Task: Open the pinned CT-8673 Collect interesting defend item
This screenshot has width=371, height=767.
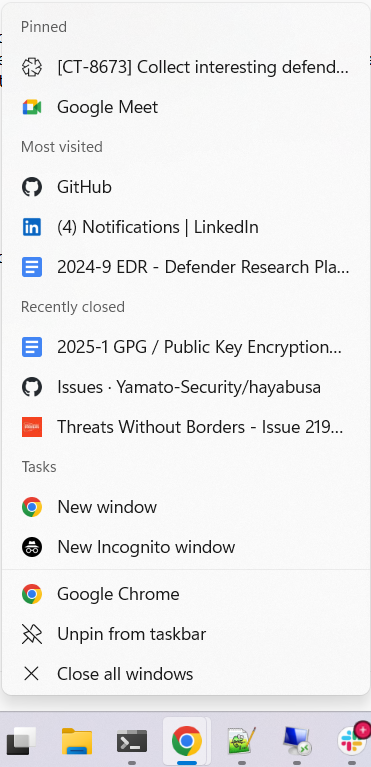Action: pos(186,67)
